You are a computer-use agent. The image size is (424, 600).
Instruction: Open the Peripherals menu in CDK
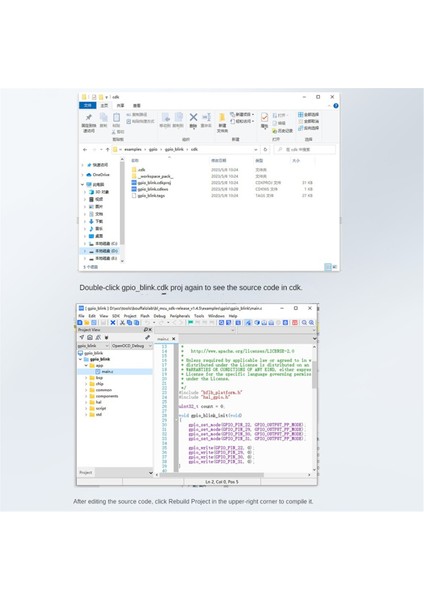point(180,316)
